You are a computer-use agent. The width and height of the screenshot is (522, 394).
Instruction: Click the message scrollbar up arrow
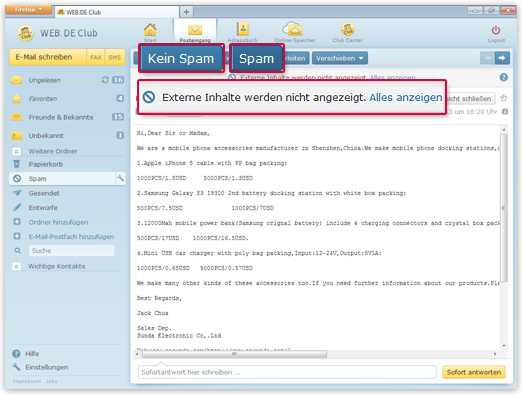pyautogui.click(x=504, y=129)
